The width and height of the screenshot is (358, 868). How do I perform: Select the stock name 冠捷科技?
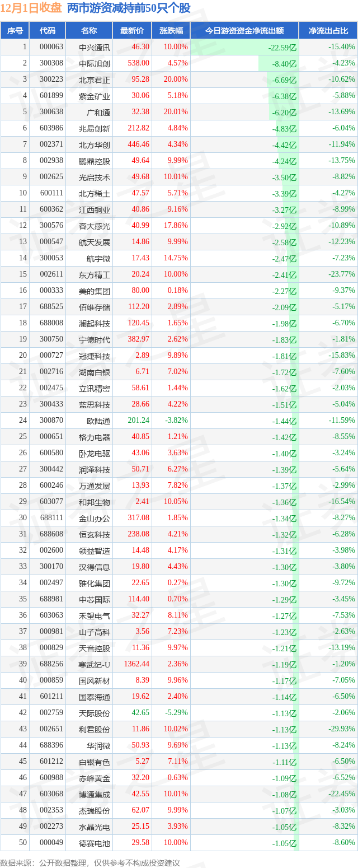tap(95, 356)
